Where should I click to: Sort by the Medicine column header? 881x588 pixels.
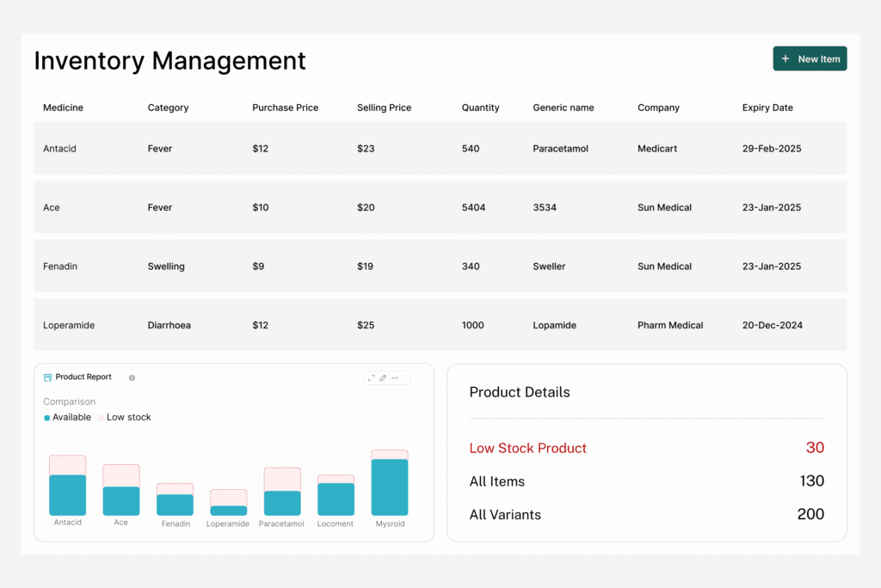(x=63, y=107)
